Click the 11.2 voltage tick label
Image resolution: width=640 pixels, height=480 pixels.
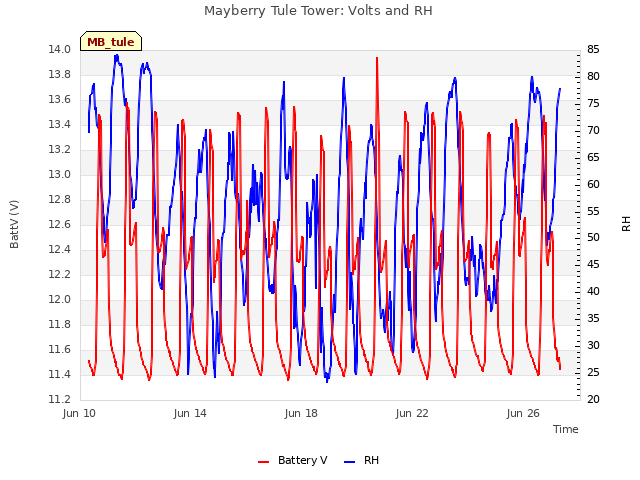[60, 399]
